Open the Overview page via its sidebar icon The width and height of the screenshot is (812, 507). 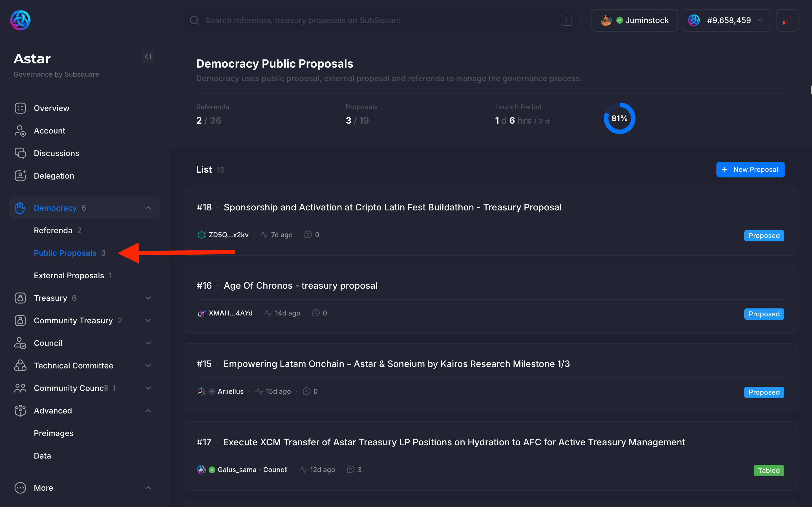[20, 108]
